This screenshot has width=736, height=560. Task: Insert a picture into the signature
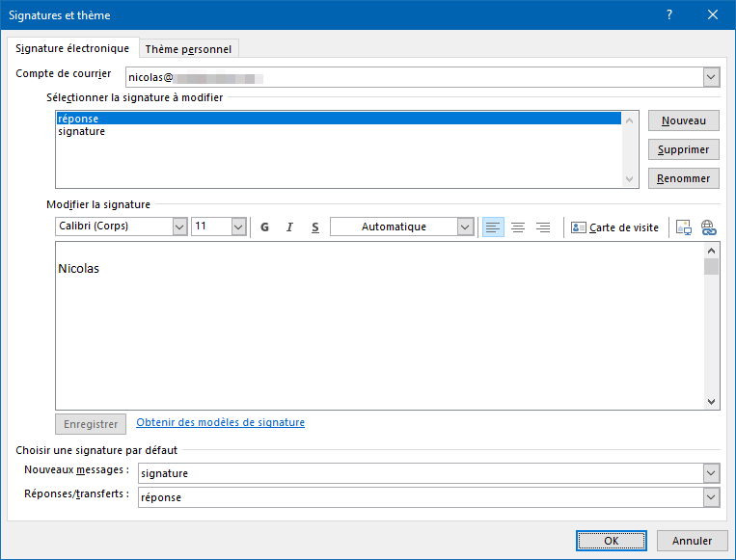pos(683,227)
